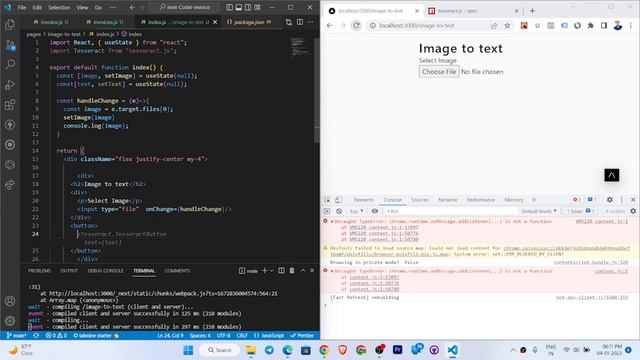
Task: Open a new Chrome tab with plus
Action: coord(532,11)
